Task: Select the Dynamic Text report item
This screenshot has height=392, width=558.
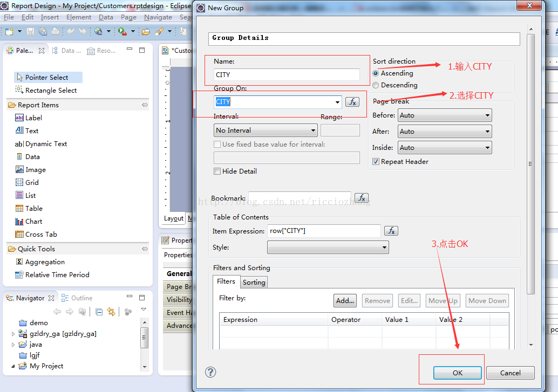Action: pyautogui.click(x=41, y=144)
